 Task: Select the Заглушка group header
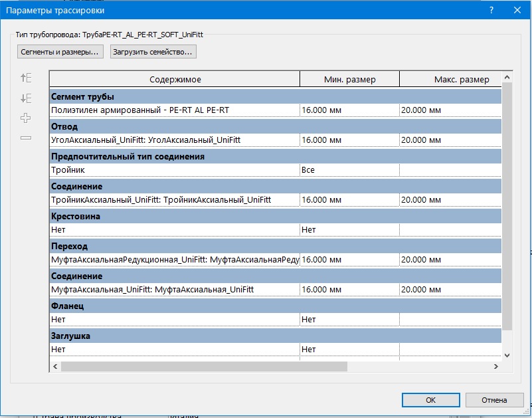point(276,336)
